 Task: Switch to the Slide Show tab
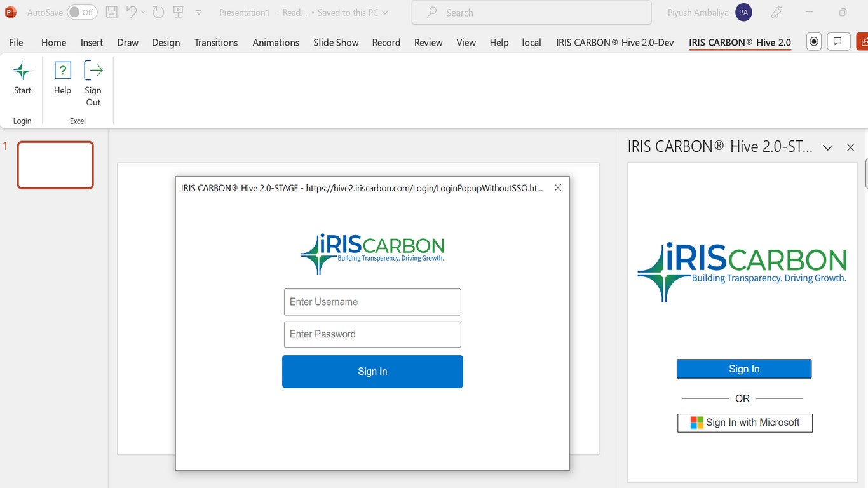[336, 43]
